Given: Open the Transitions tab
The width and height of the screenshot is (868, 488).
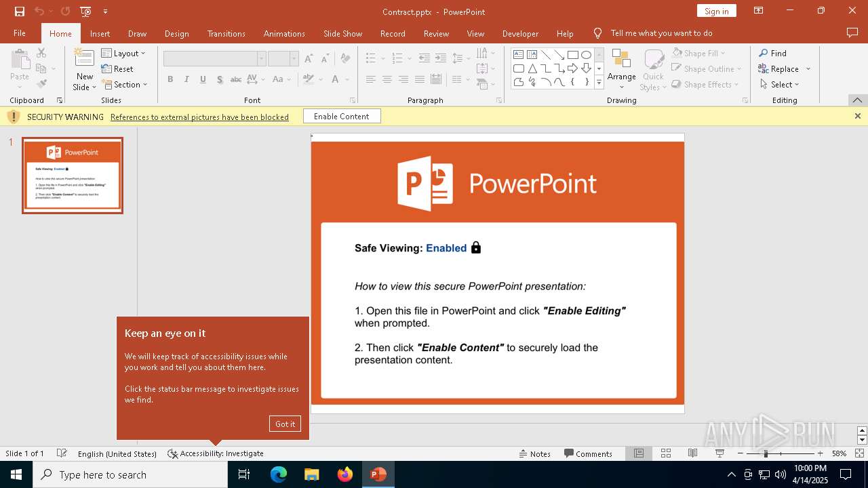Looking at the screenshot, I should [226, 33].
